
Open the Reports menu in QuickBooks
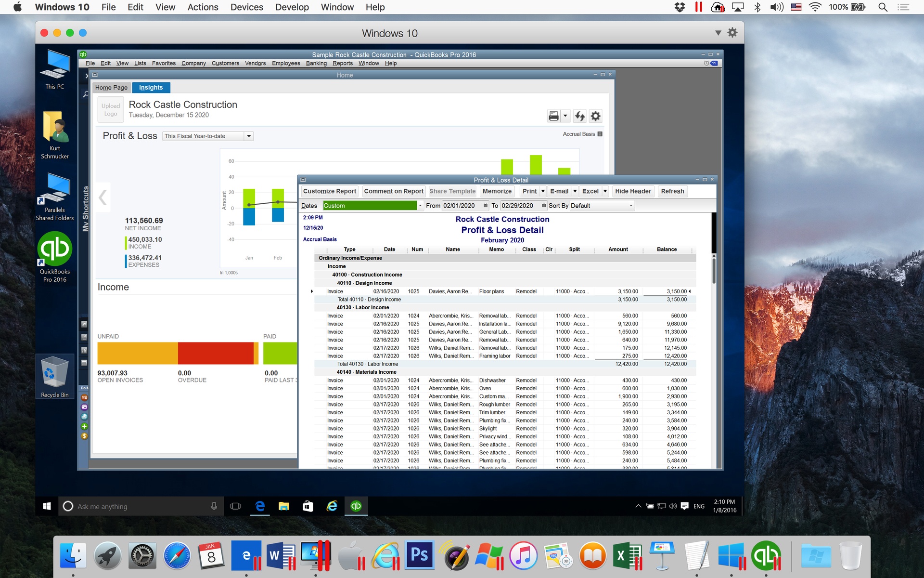(x=342, y=63)
